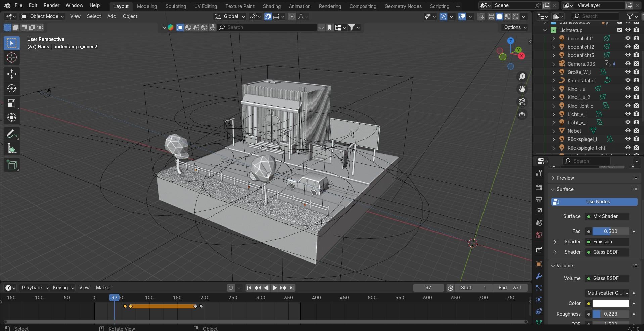Image resolution: width=644 pixels, height=331 pixels.
Task: Toggle snapping magnet in header
Action: coord(268,16)
